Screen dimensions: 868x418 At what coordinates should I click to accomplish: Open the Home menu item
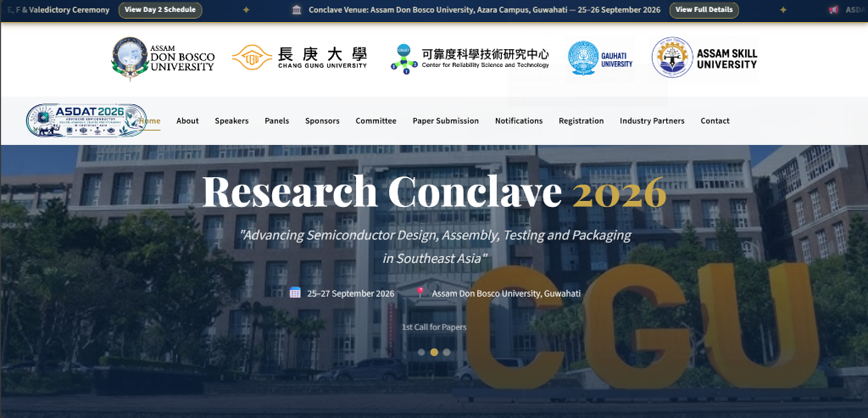(x=149, y=120)
